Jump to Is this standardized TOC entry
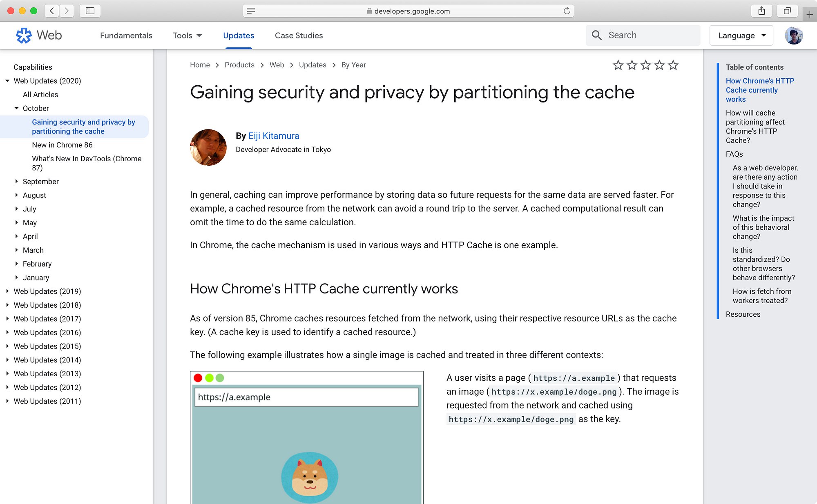This screenshot has width=817, height=504. coord(763,264)
